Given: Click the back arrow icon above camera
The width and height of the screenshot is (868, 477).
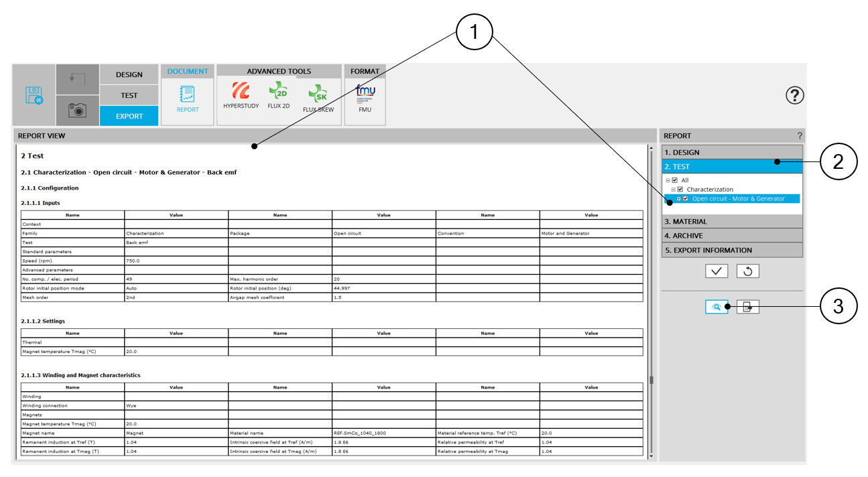Looking at the screenshot, I should pos(77,80).
